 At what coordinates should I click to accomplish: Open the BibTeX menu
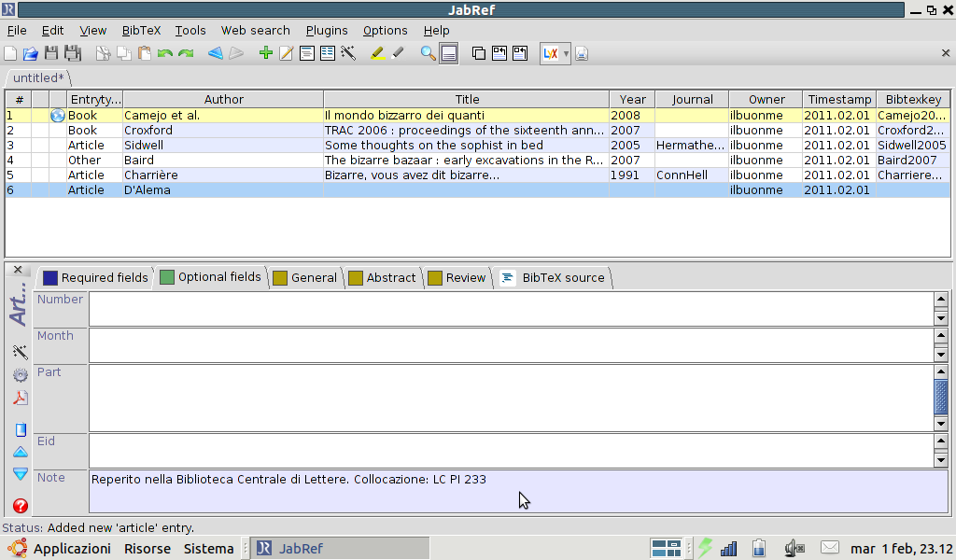point(142,31)
